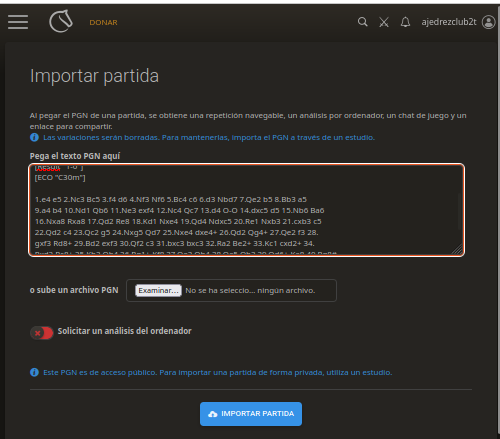
Task: Click the 'importa el PGN a través de un estudio' text
Action: point(303,137)
